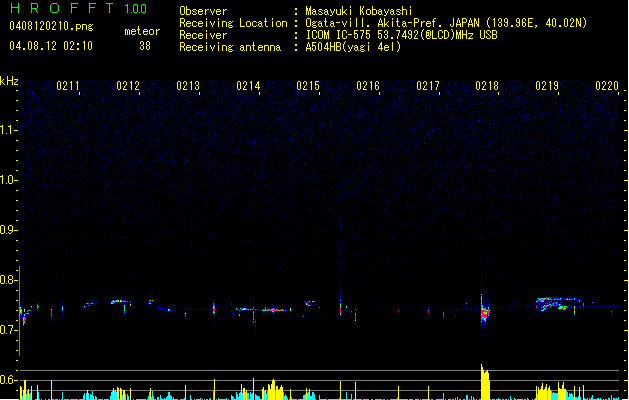Click the Receiving Location text Ogata-vill. Akita-Pref.

tap(375, 23)
